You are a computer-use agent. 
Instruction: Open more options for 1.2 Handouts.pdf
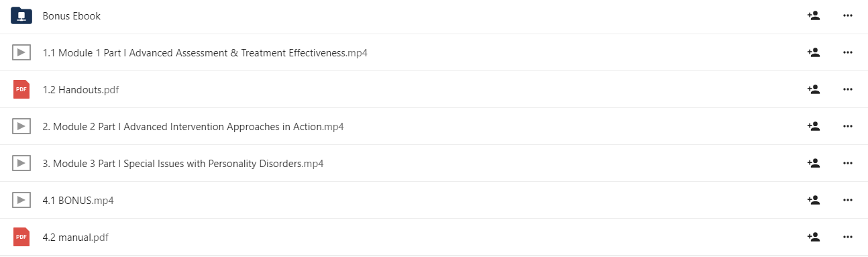point(847,89)
